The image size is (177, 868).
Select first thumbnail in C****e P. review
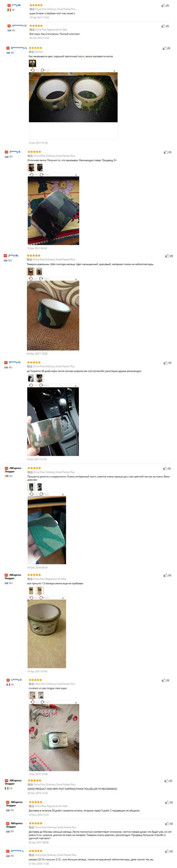tap(32, 695)
